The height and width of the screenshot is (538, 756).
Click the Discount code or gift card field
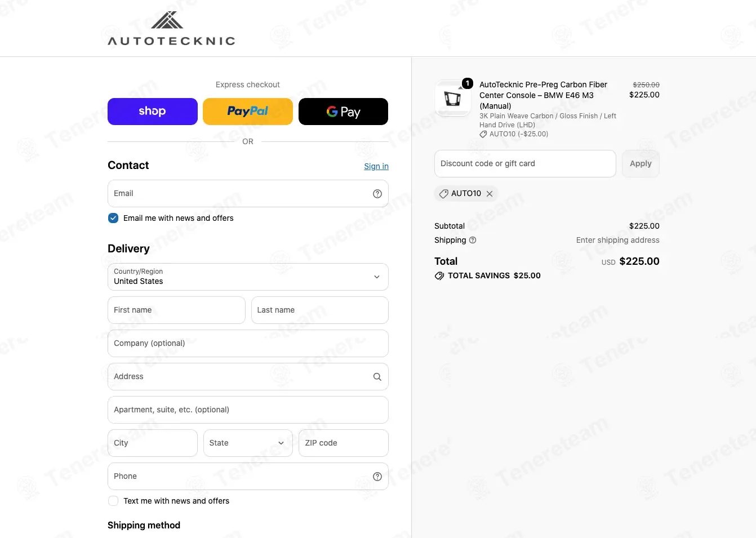[525, 163]
